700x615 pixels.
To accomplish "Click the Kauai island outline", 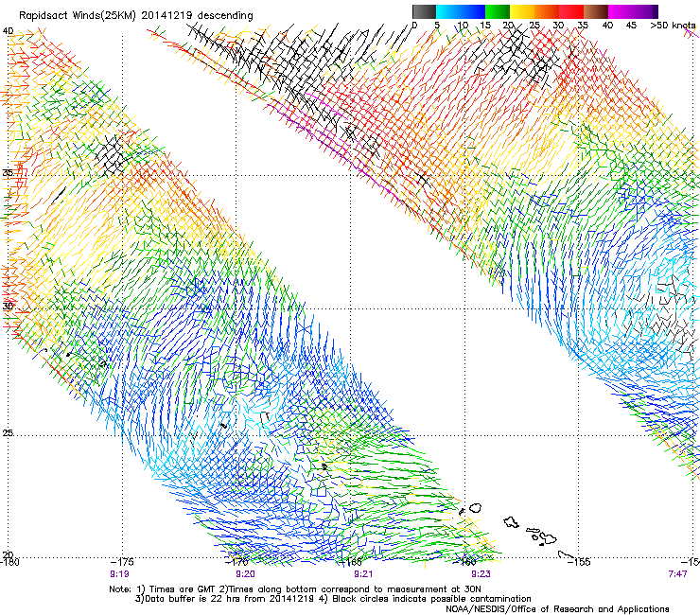I will click(x=475, y=508).
